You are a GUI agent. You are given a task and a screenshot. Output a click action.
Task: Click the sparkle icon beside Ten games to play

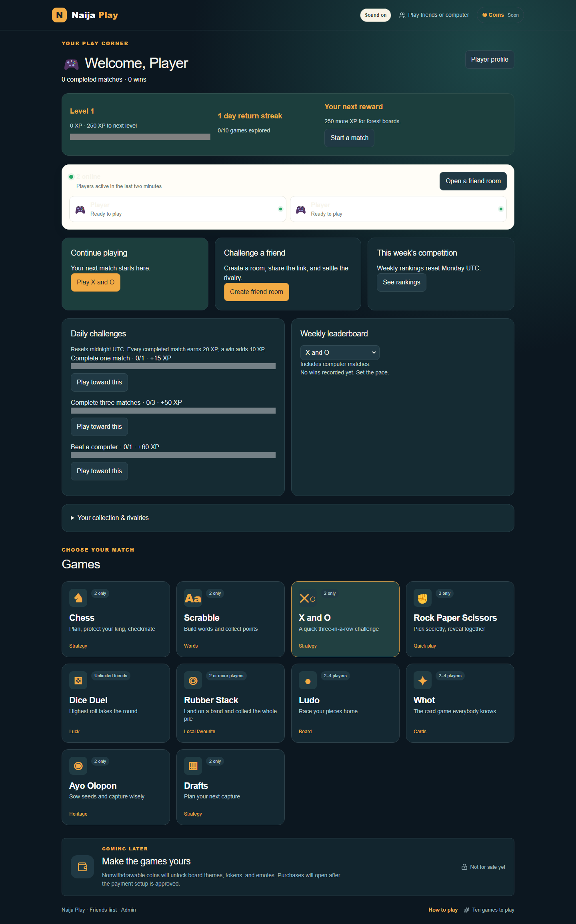tap(466, 910)
